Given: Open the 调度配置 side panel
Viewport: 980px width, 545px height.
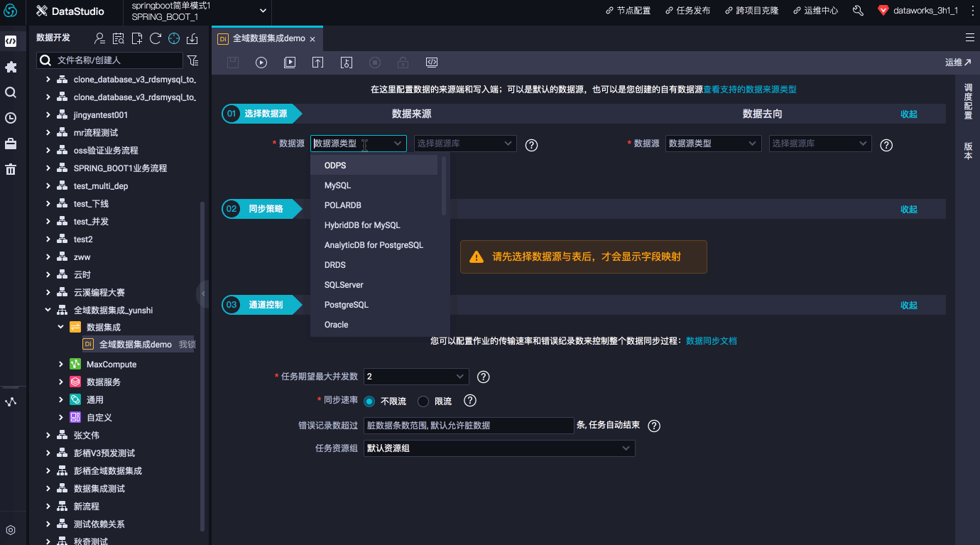Looking at the screenshot, I should click(x=968, y=102).
